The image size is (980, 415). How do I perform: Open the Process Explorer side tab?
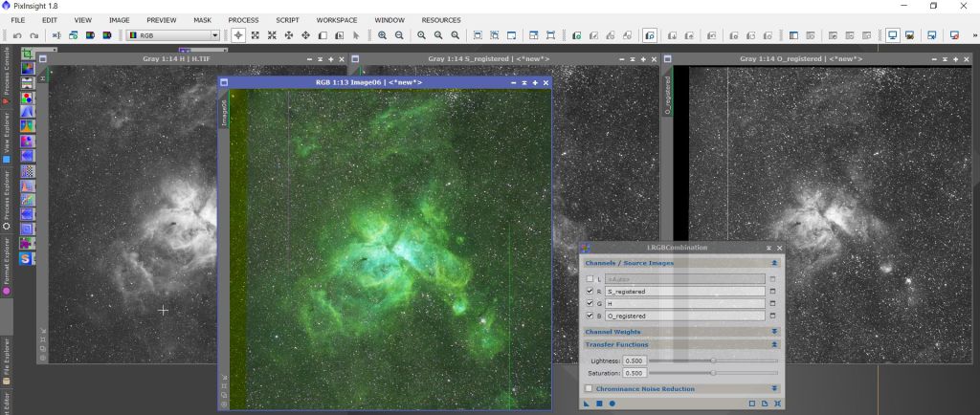[x=6, y=196]
